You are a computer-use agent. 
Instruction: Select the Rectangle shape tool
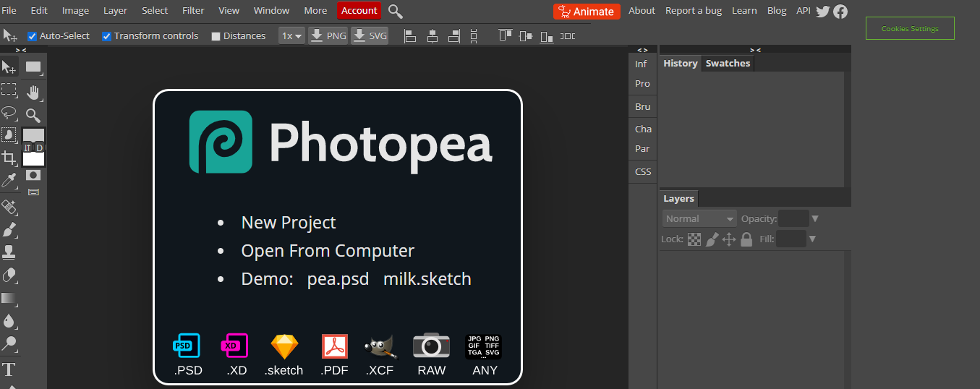pyautogui.click(x=33, y=67)
